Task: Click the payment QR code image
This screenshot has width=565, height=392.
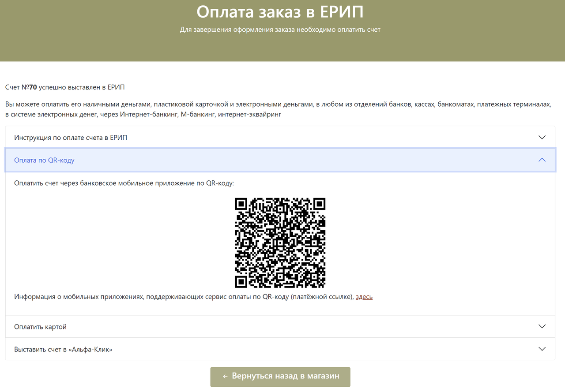Action: 280,243
